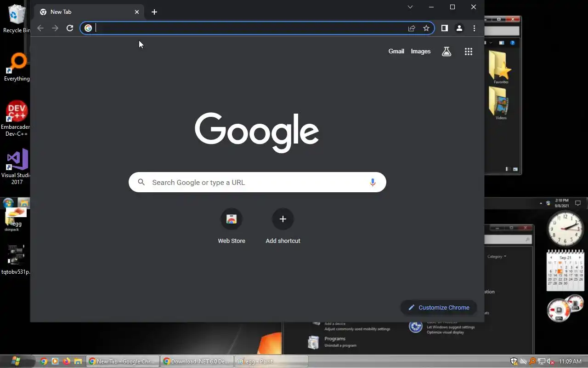Open the Embarcadero Dev-C++ desktop shortcut
The width and height of the screenshot is (588, 368).
(x=16, y=119)
